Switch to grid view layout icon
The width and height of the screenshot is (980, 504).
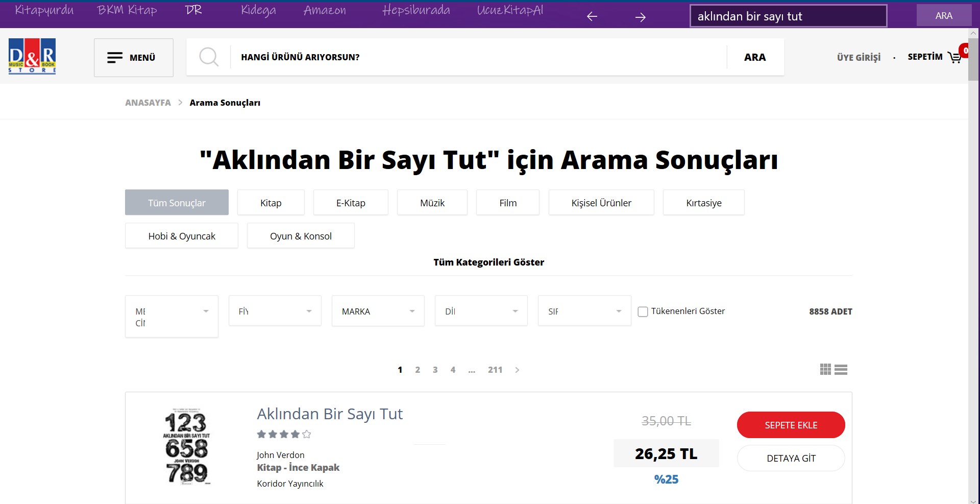[825, 369]
